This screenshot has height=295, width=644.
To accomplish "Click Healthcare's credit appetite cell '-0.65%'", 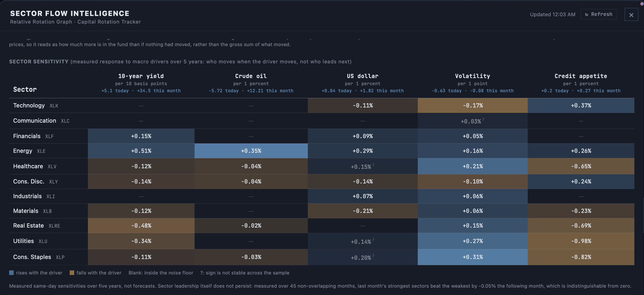I will pyautogui.click(x=581, y=166).
